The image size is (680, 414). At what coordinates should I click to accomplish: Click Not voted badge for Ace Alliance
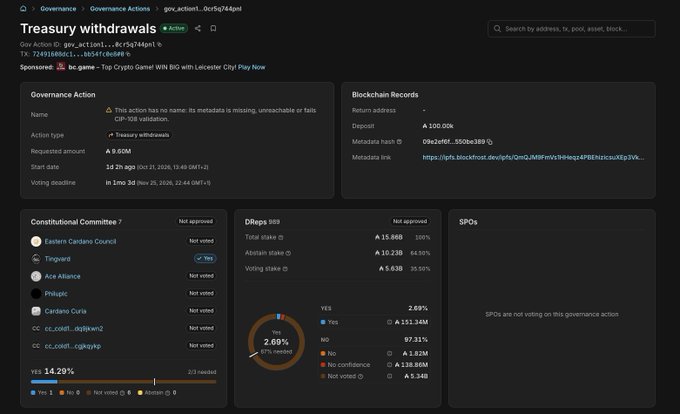pyautogui.click(x=201, y=276)
